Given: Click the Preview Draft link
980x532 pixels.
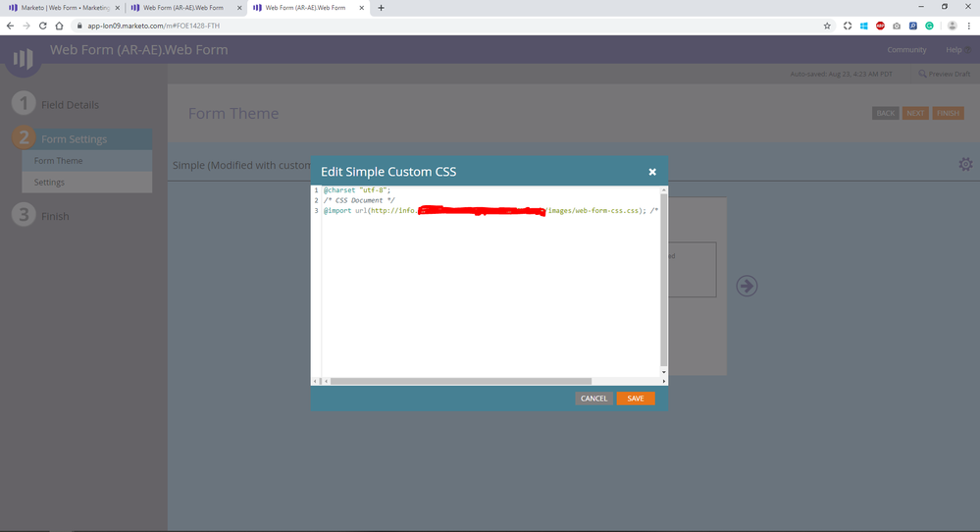Looking at the screenshot, I should tap(944, 74).
